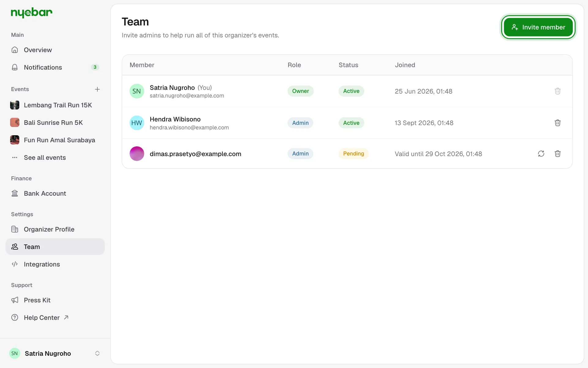This screenshot has height=368, width=588.
Task: Click 13 Sept 2026, 01:48 joined date
Action: pos(424,123)
